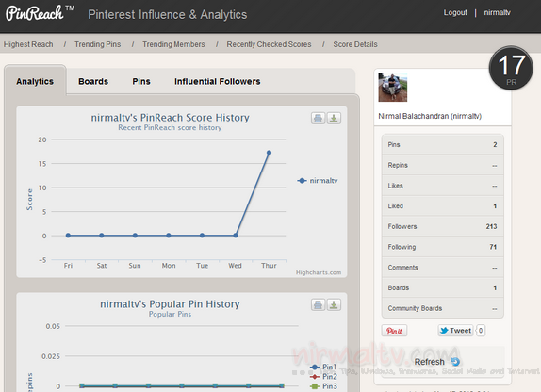Download the PinReach Score History chart
The width and height of the screenshot is (541, 392).
tap(334, 119)
